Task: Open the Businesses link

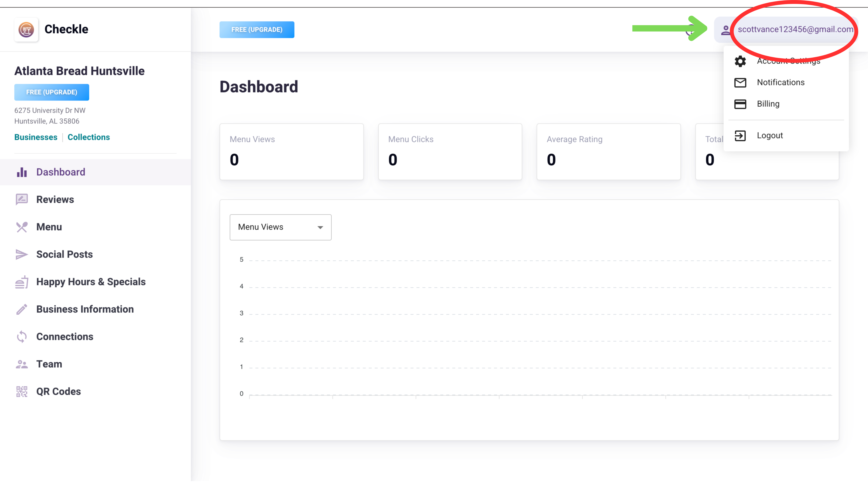Action: tap(36, 137)
